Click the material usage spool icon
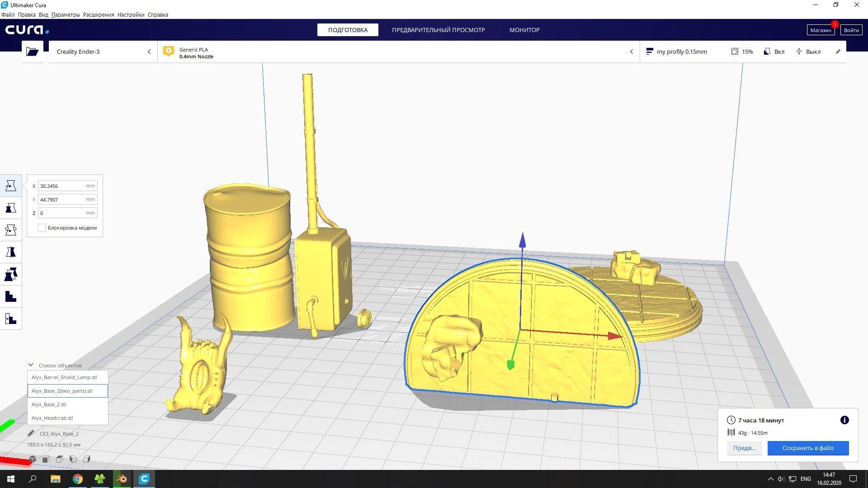Viewport: 868px width, 488px height. [731, 432]
